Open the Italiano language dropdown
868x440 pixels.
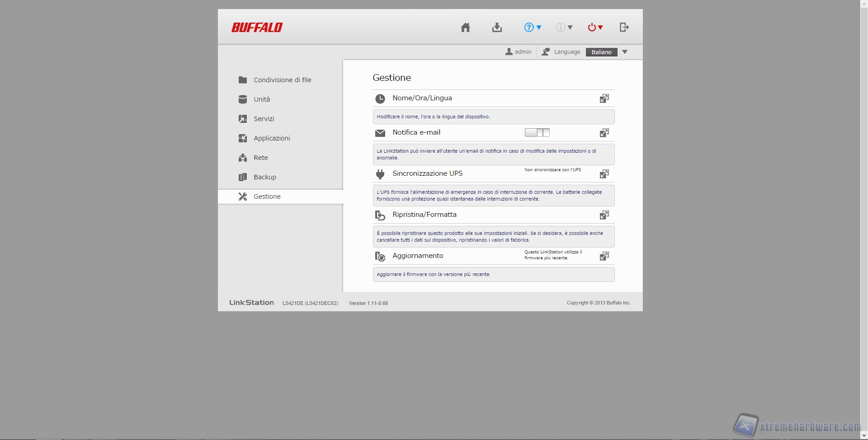607,52
